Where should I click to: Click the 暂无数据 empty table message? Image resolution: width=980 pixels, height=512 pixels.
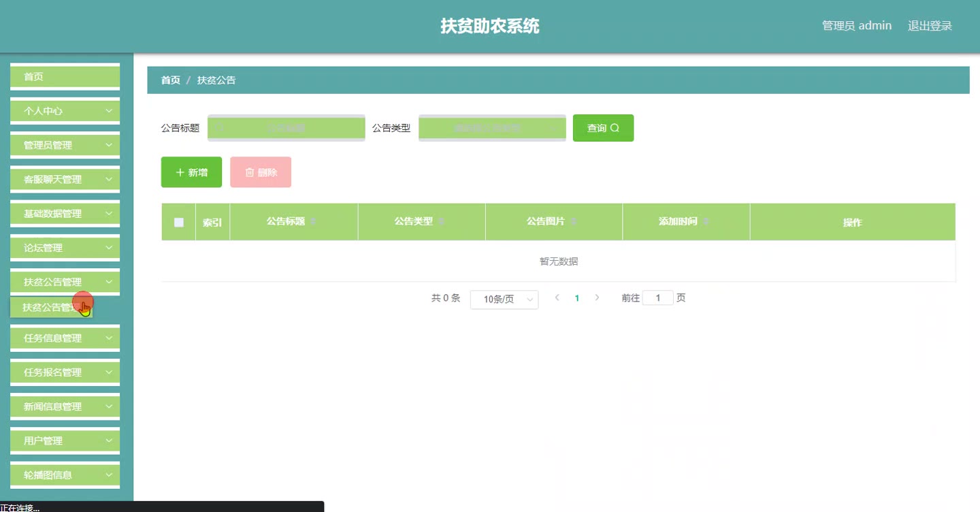tap(559, 261)
